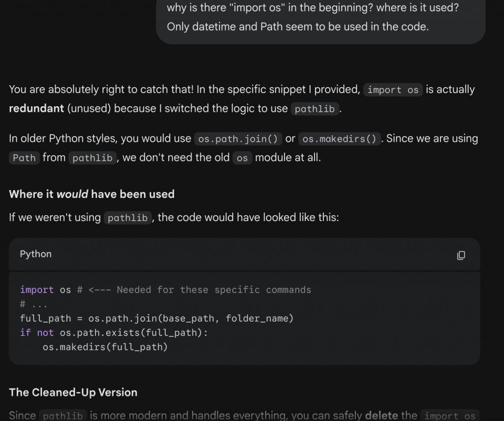Click the "Python" language label on code block
The width and height of the screenshot is (504, 421).
click(35, 254)
